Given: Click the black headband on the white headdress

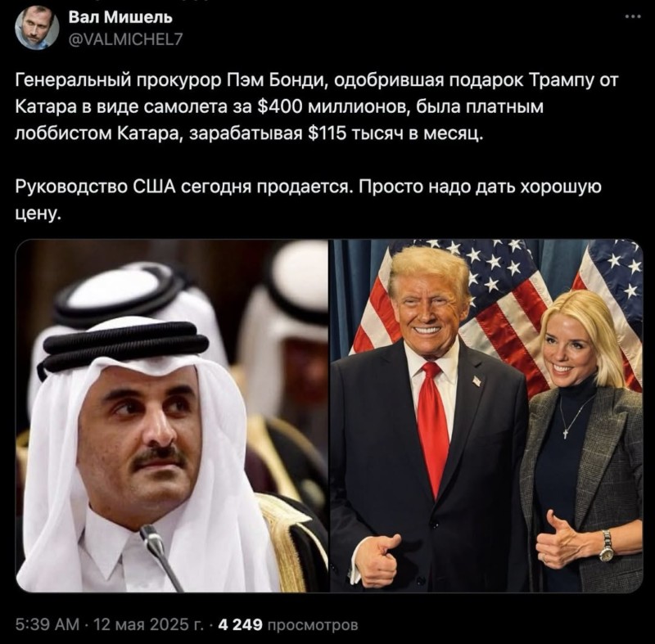Looking at the screenshot, I should tap(125, 345).
